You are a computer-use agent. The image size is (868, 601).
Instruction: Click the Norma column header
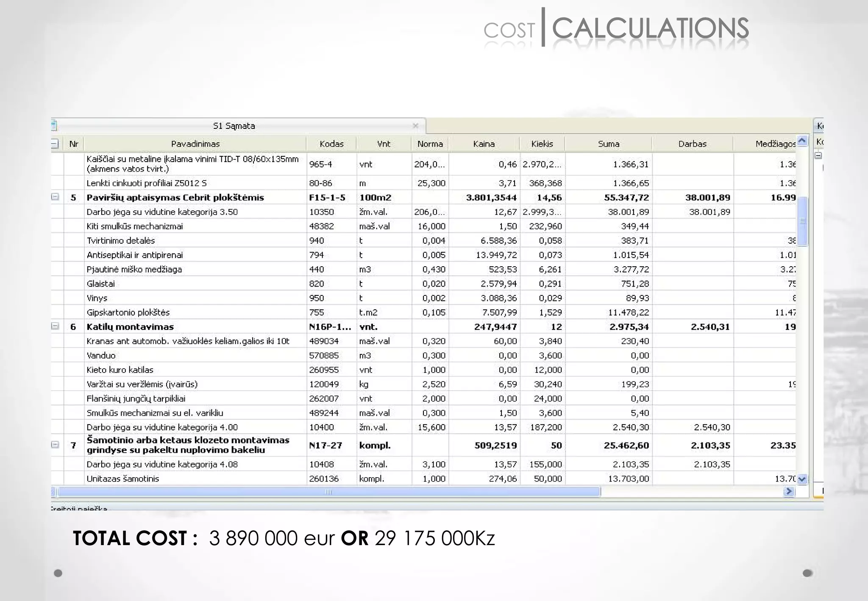point(430,144)
